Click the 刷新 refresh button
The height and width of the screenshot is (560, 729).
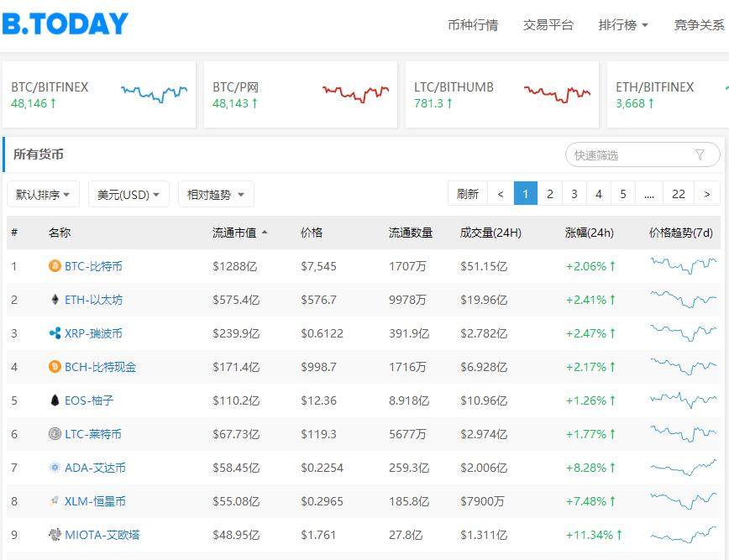[x=467, y=193]
